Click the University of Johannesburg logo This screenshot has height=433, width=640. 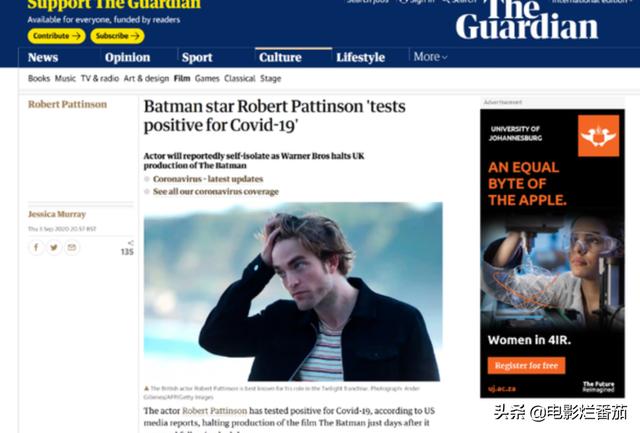(x=598, y=135)
